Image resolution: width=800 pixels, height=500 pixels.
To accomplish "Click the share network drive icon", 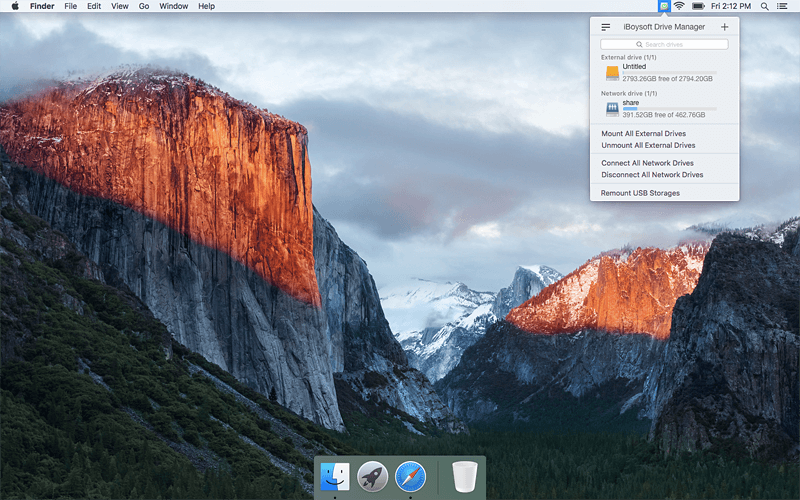I will [612, 108].
